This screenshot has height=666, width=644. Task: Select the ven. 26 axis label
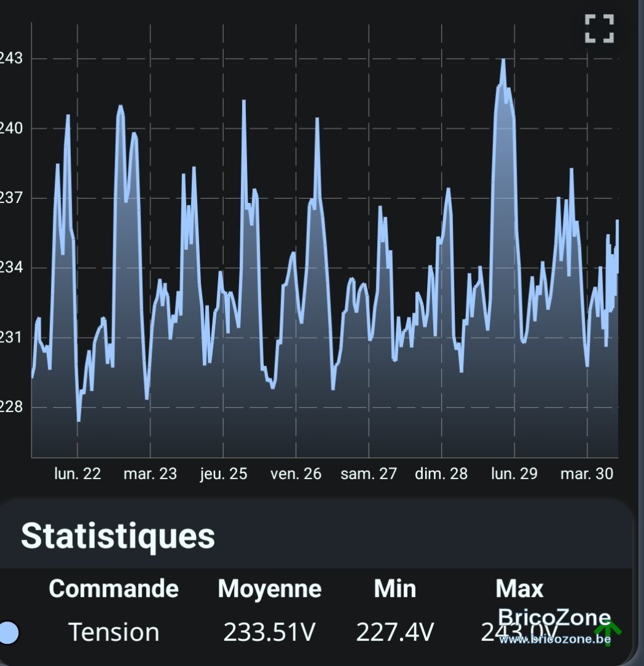pyautogui.click(x=296, y=474)
